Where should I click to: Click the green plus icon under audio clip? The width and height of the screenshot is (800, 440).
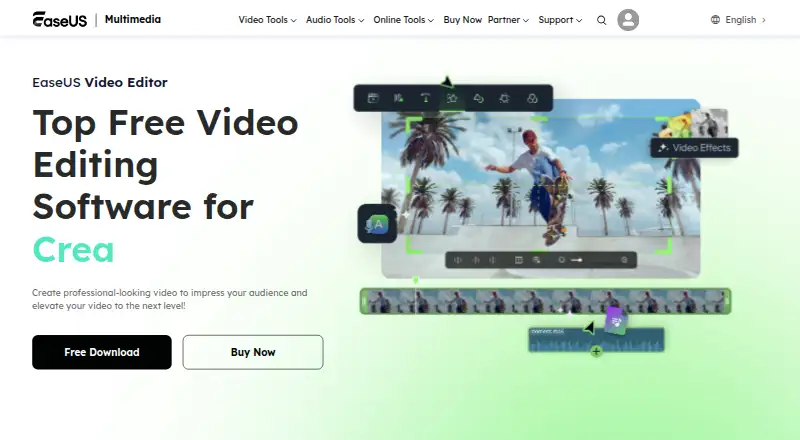pyautogui.click(x=596, y=351)
